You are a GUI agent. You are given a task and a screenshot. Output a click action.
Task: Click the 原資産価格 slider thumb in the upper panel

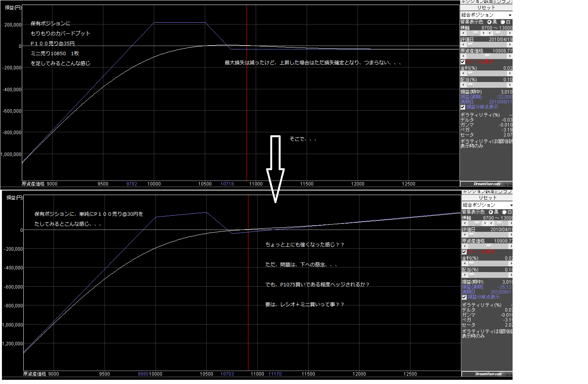[x=487, y=56]
